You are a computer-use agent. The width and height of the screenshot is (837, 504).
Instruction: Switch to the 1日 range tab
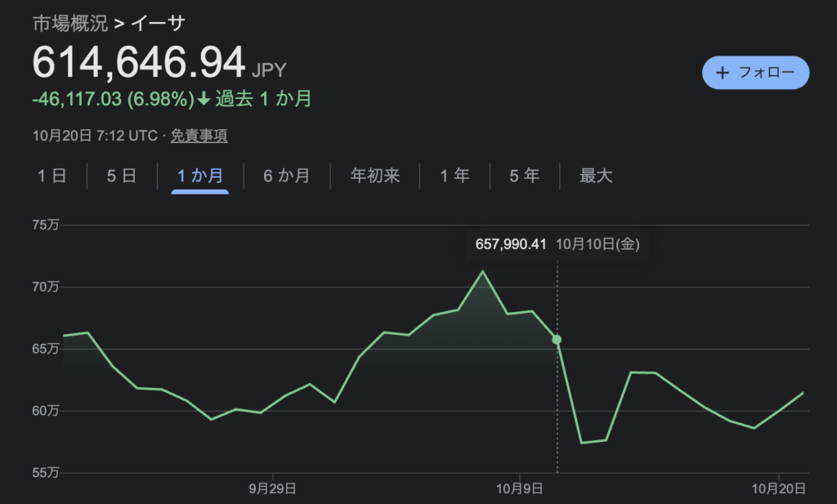point(51,176)
